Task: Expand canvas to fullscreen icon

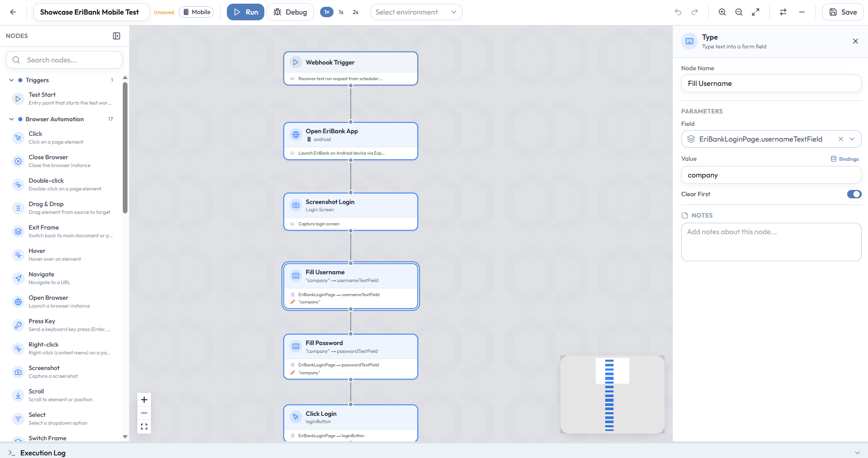Action: click(x=756, y=12)
